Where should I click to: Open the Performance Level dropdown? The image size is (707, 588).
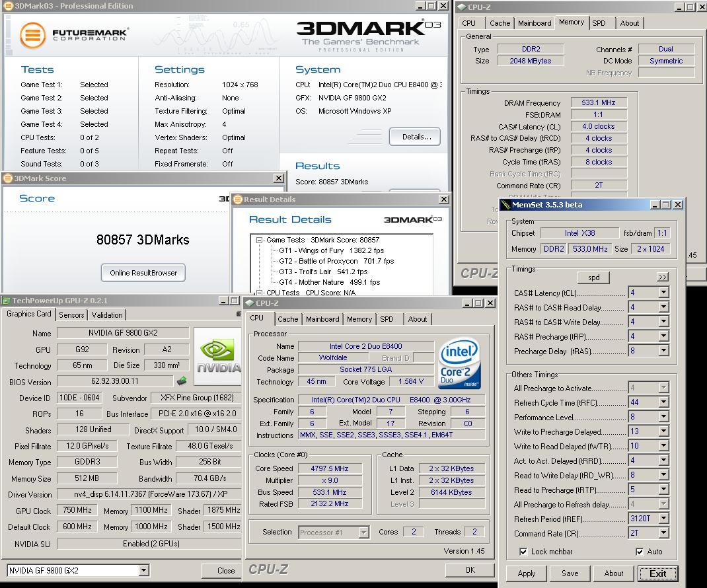pos(663,417)
